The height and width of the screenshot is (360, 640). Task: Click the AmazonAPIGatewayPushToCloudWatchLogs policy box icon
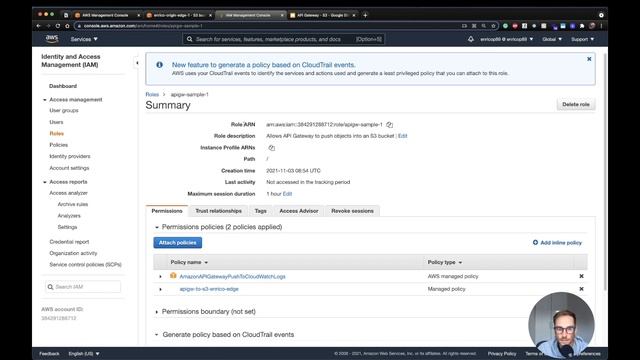pos(173,276)
